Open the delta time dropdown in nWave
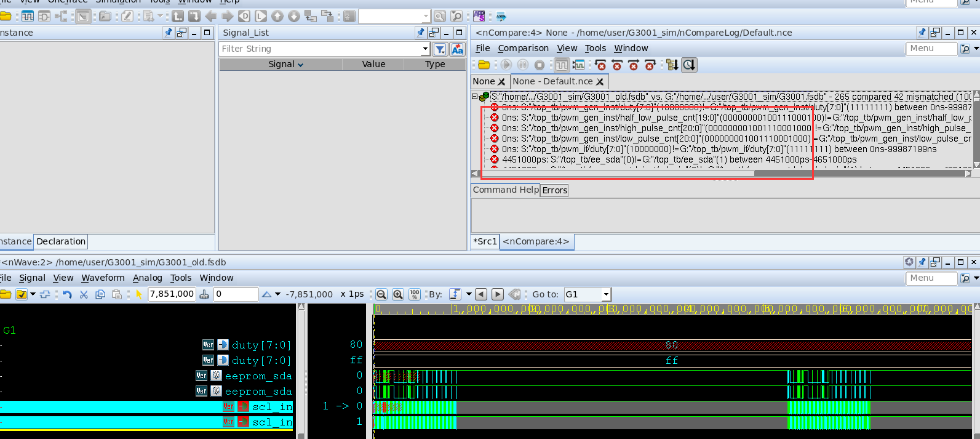This screenshot has height=439, width=980. click(277, 294)
